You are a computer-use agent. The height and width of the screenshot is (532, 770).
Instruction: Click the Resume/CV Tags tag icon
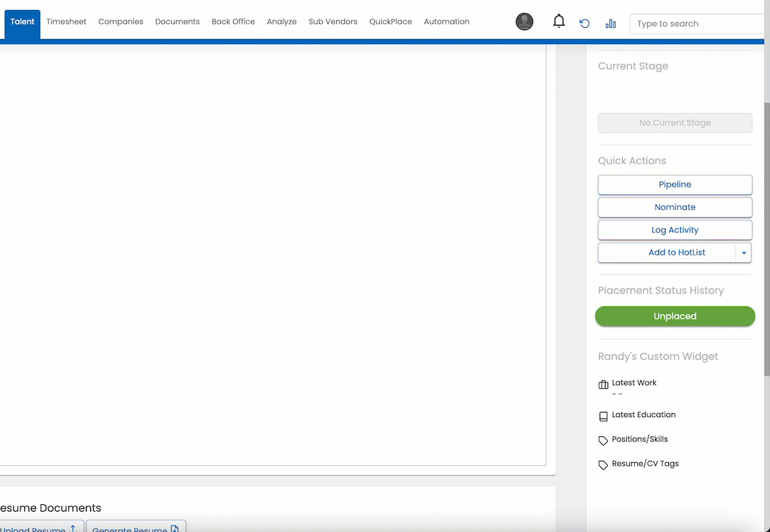[603, 465]
